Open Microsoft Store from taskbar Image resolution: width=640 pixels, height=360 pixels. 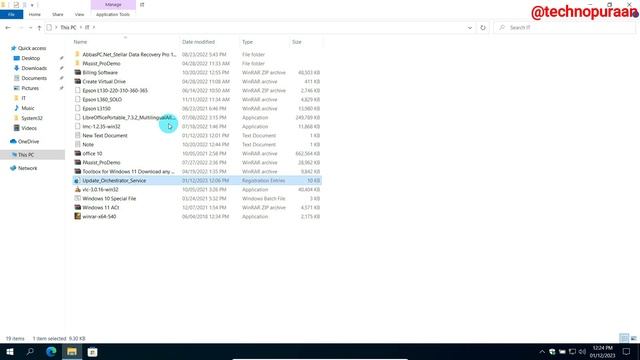[x=93, y=351]
